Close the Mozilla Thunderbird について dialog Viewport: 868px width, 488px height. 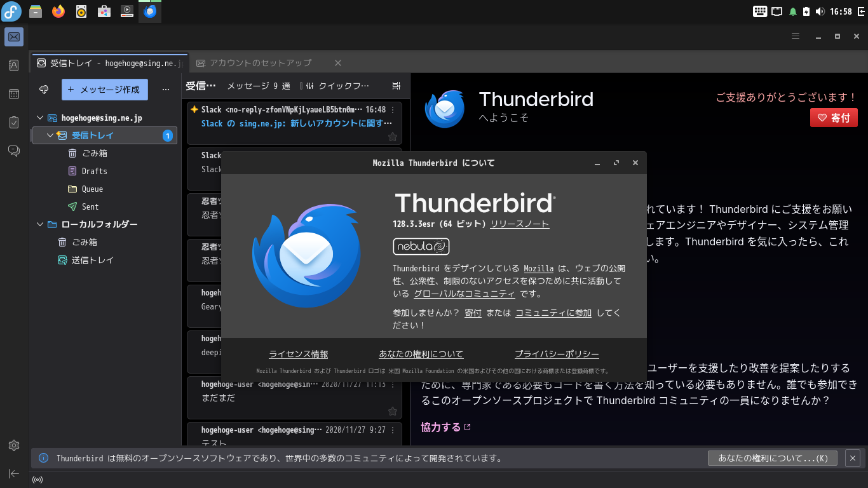click(635, 163)
